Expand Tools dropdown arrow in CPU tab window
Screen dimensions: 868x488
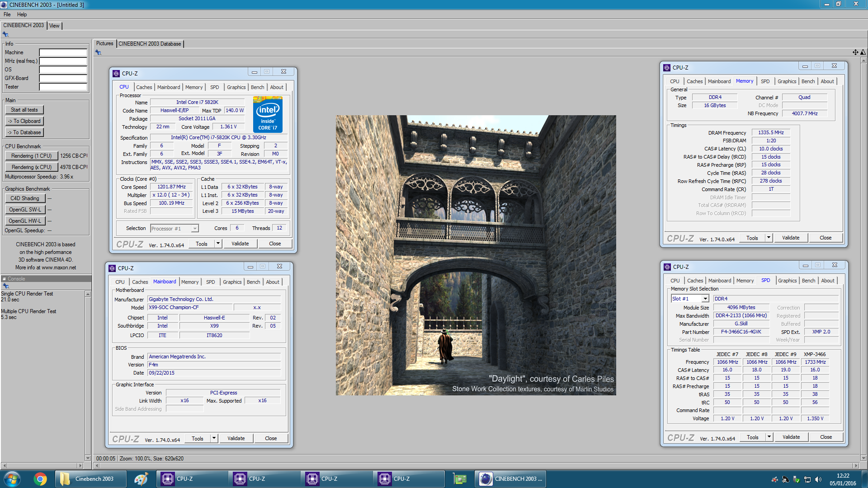click(x=218, y=244)
